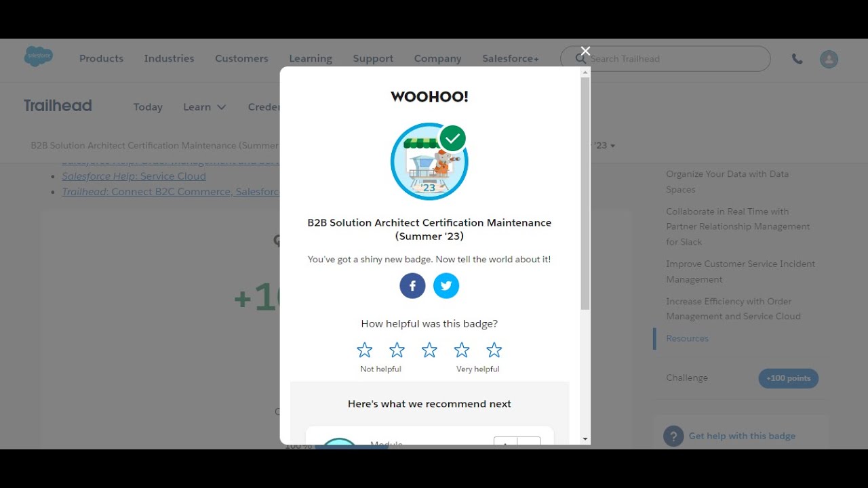This screenshot has height=488, width=868.
Task: Click the dialog scrollbar up arrow
Action: point(585,72)
